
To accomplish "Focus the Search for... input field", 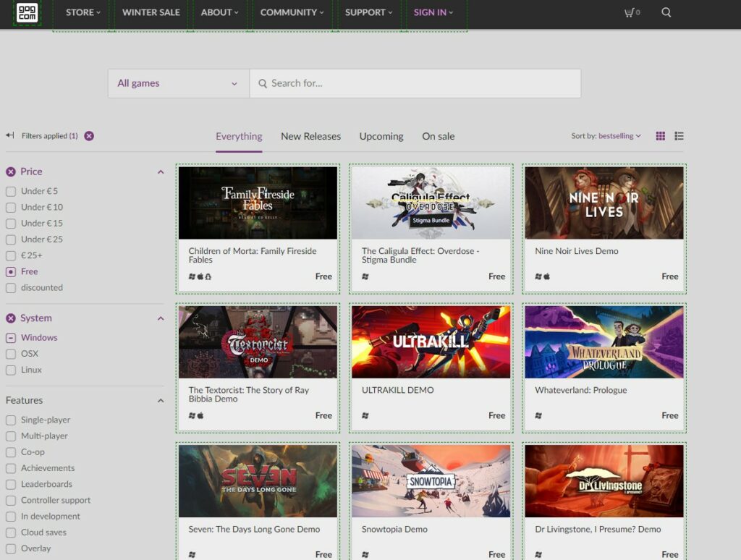I will pyautogui.click(x=415, y=84).
